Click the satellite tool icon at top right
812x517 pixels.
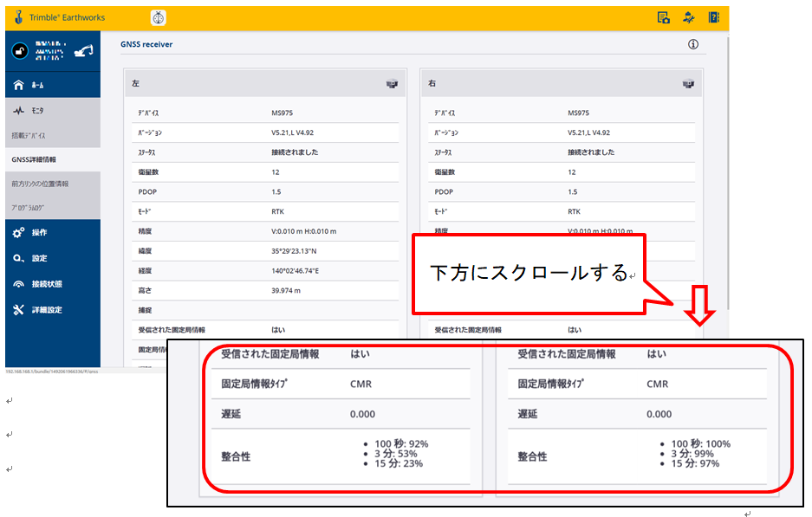click(689, 17)
